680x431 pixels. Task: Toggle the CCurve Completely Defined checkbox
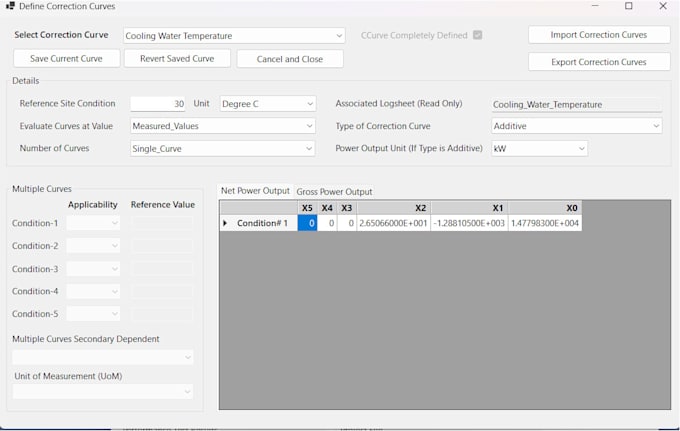(477, 35)
